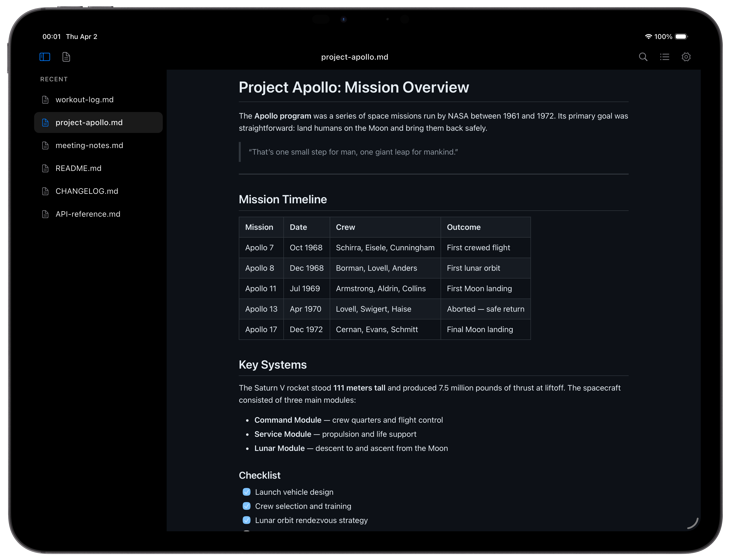Viewport: 731px width, 560px height.
Task: Open API-reference.md file
Action: [98, 214]
